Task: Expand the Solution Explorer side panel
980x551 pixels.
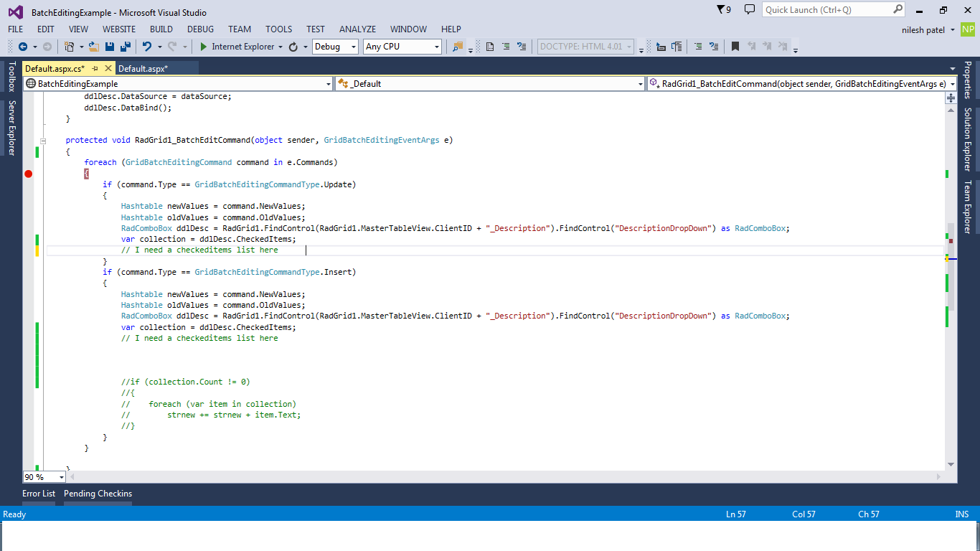Action: [x=968, y=140]
